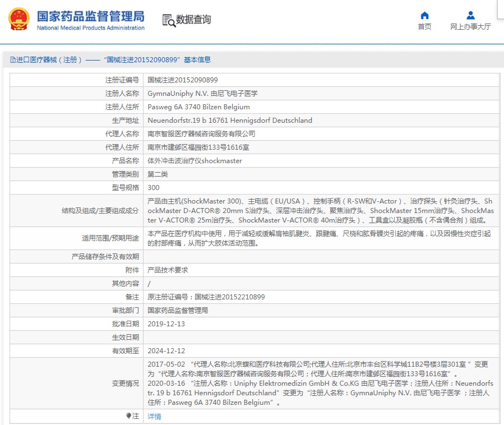
Task: Click the national emblem logo
Action: tap(19, 19)
